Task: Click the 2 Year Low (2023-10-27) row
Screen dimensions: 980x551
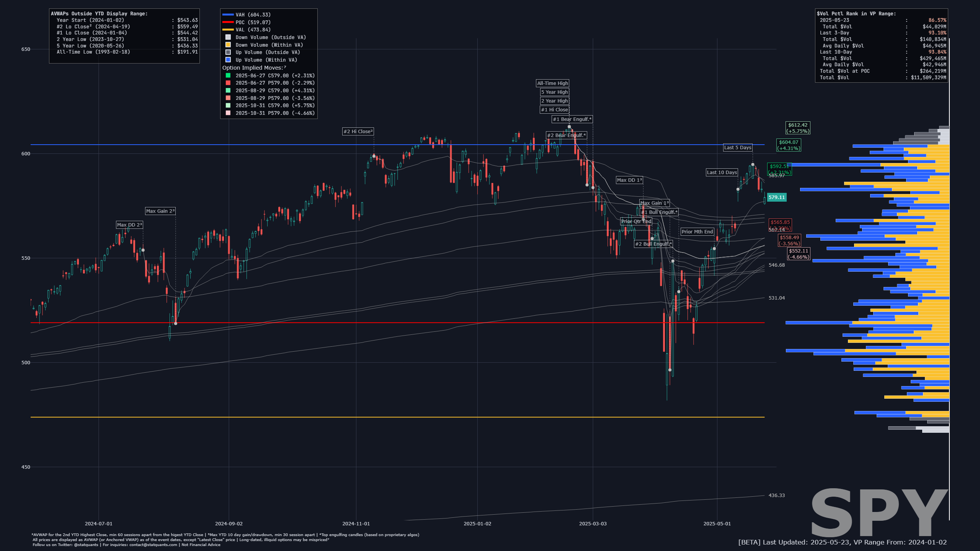Action: pos(127,39)
